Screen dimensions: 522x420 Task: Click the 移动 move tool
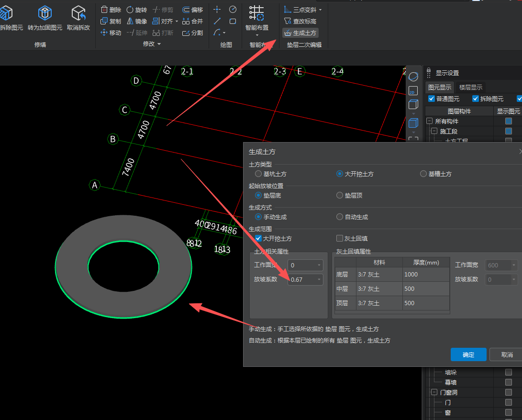(x=111, y=33)
